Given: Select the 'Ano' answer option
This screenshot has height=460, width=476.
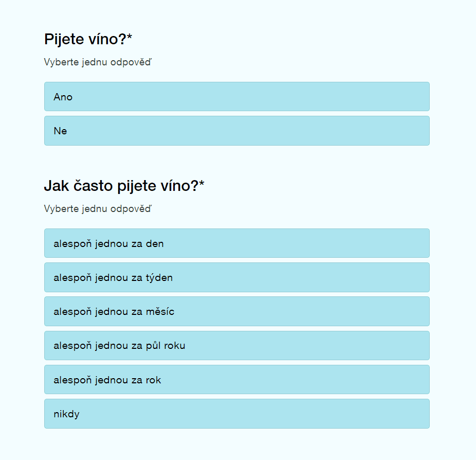Looking at the screenshot, I should [x=236, y=97].
